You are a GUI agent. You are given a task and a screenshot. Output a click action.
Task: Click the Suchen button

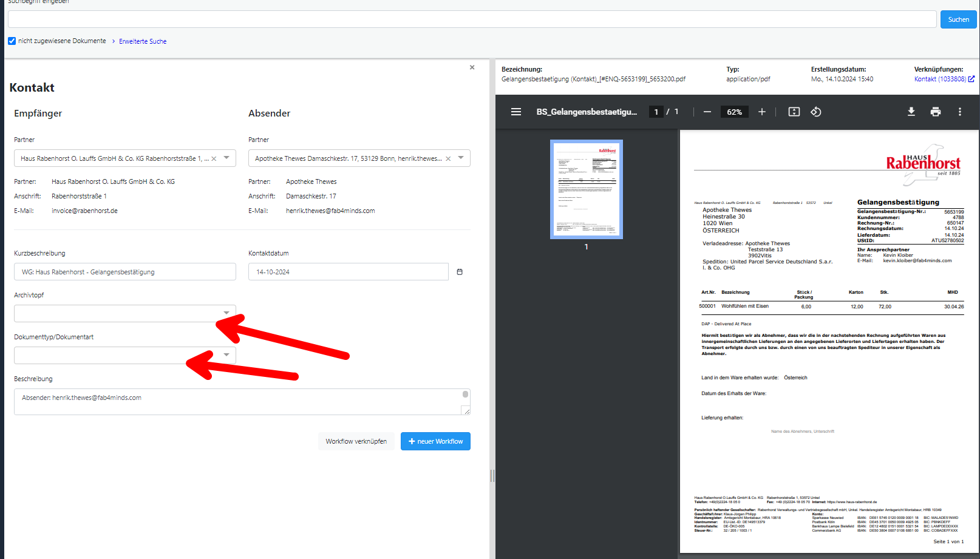[x=958, y=19]
